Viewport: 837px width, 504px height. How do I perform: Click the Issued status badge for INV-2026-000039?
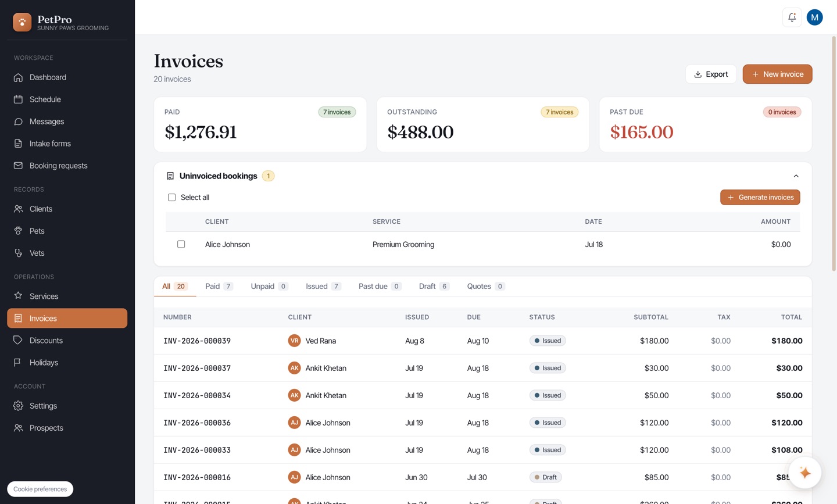(x=548, y=341)
